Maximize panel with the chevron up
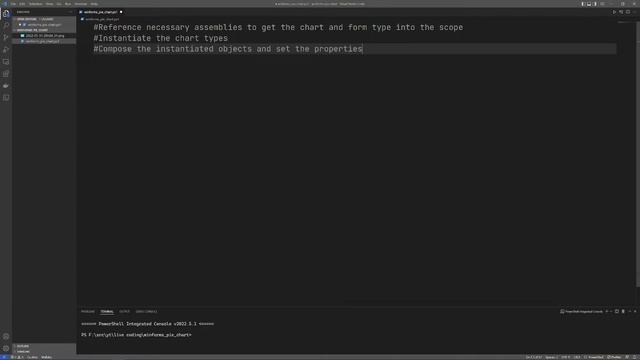640x360 pixels. click(x=630, y=311)
